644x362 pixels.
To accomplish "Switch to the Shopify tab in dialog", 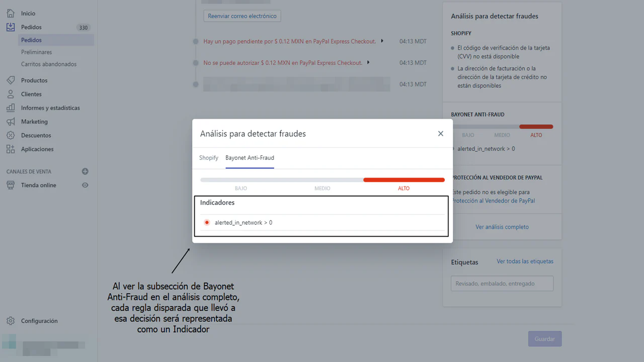I will coord(209,158).
